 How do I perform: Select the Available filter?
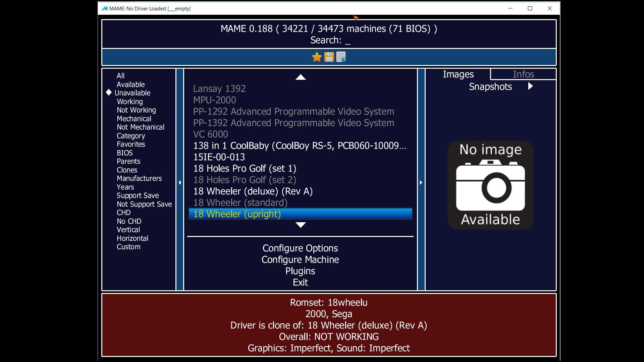130,84
